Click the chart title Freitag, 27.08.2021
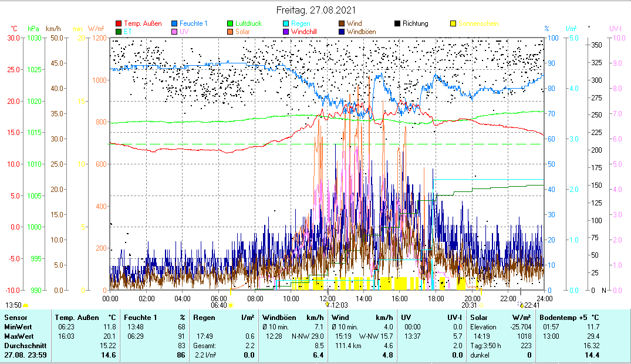 coord(316,11)
